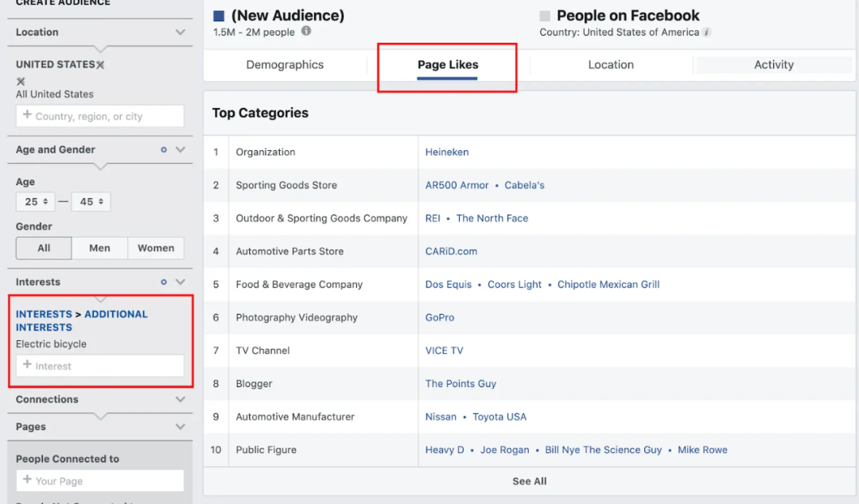The height and width of the screenshot is (504, 859).
Task: Open the Nissan page link
Action: 441,417
